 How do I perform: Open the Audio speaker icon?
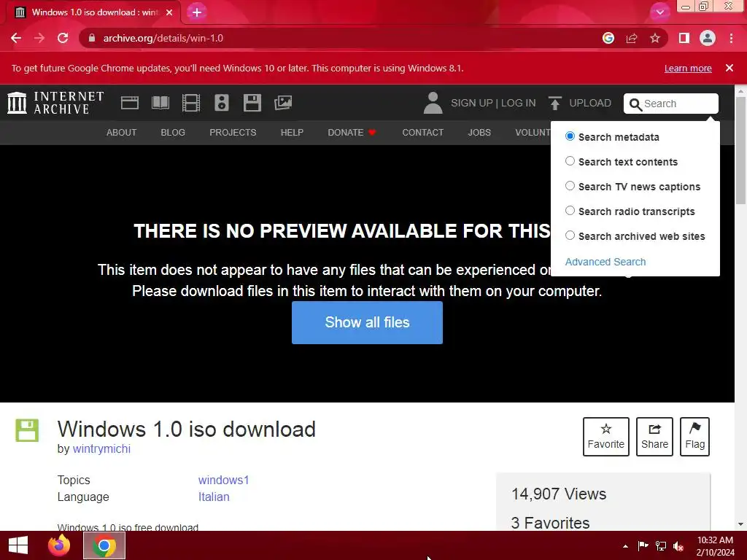click(222, 103)
